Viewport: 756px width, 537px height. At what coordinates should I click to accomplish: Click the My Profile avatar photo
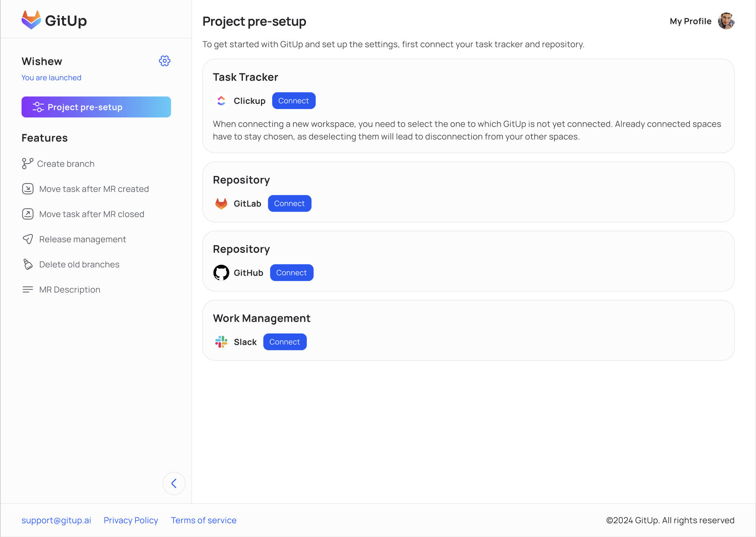726,21
